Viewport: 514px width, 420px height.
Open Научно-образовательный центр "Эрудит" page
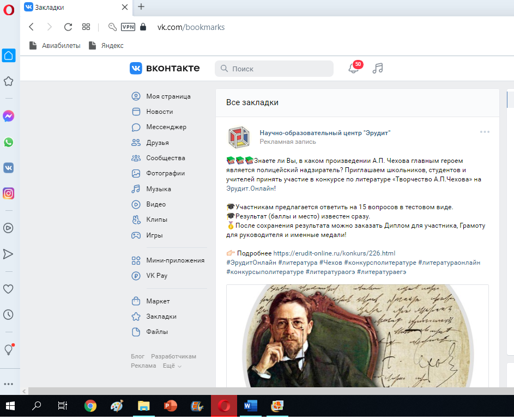[325, 133]
